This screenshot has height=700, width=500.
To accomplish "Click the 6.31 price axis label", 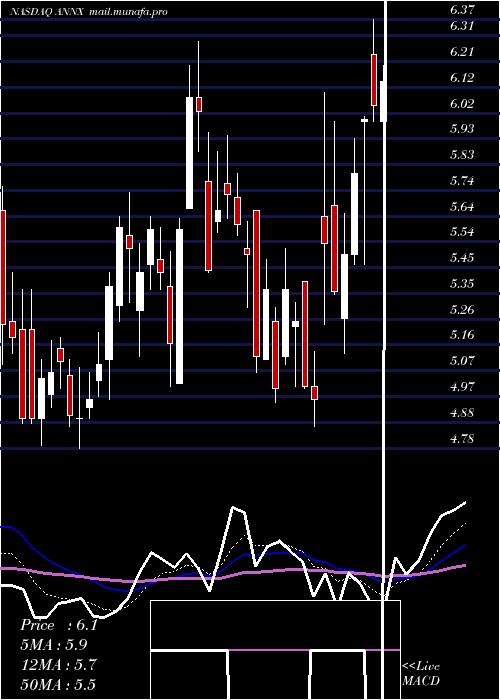I will (462, 26).
